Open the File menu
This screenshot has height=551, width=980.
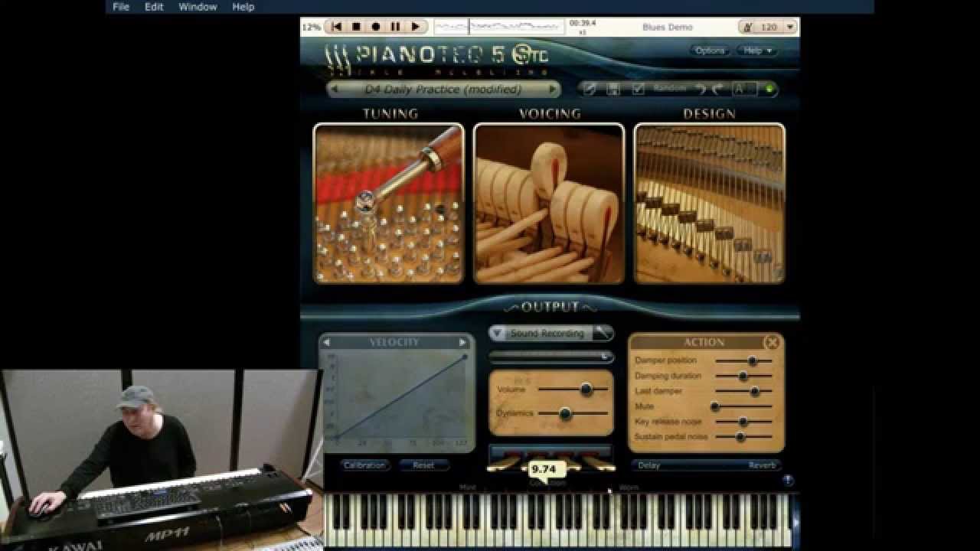[121, 7]
